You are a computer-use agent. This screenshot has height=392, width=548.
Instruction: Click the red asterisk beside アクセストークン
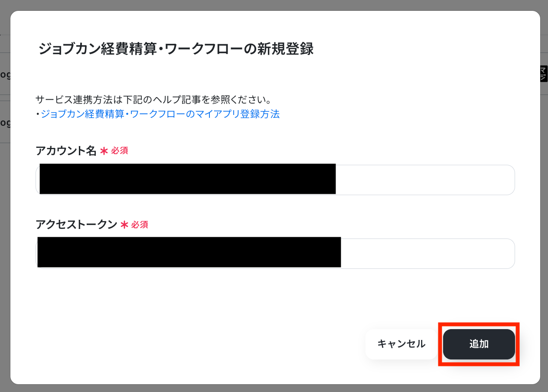124,225
